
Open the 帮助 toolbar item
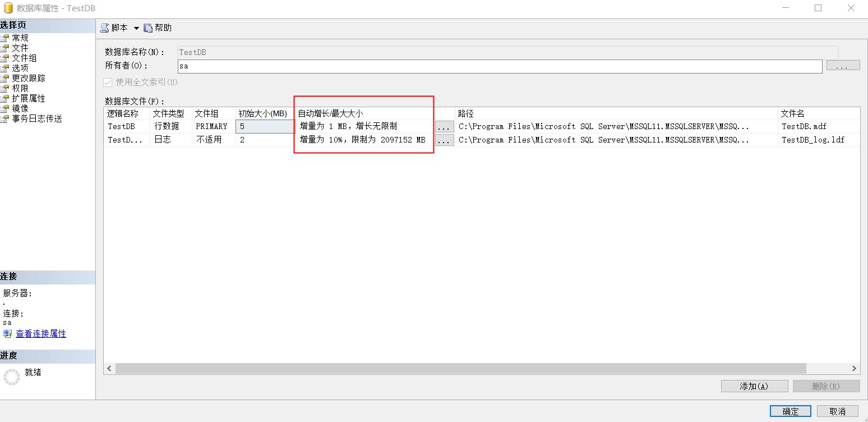click(157, 27)
